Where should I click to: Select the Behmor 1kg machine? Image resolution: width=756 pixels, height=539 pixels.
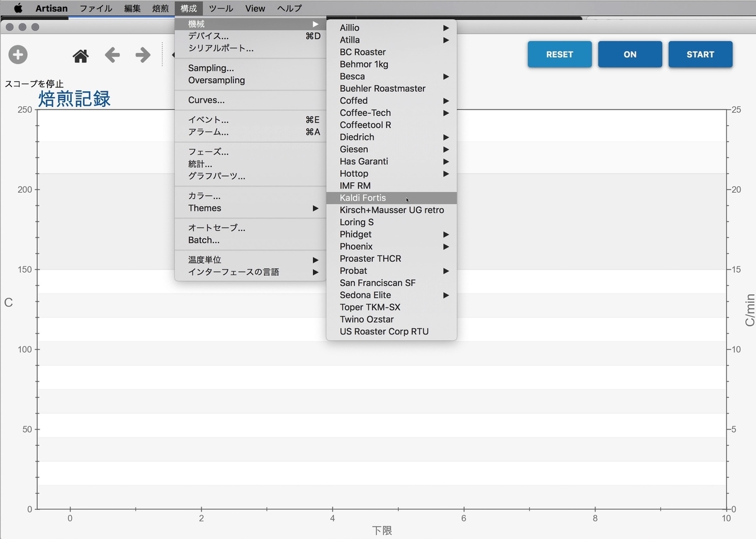point(392,64)
